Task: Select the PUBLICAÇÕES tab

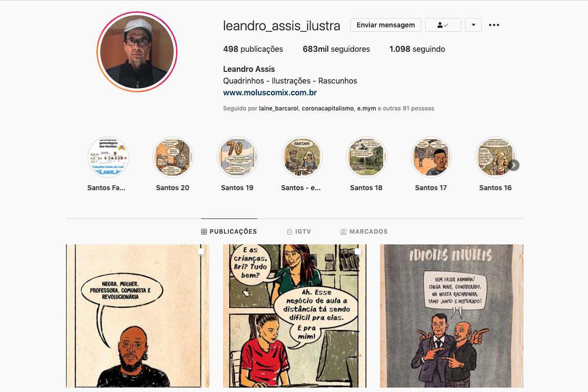Action: pyautogui.click(x=229, y=232)
